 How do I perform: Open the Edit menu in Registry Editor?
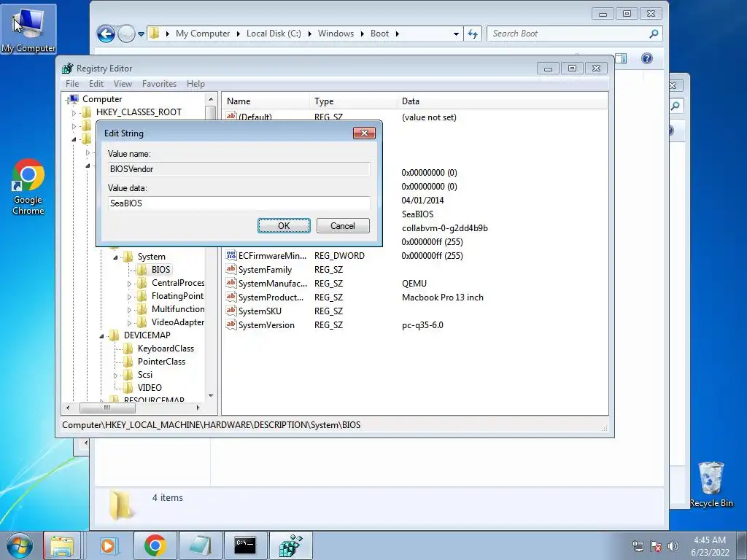point(96,84)
